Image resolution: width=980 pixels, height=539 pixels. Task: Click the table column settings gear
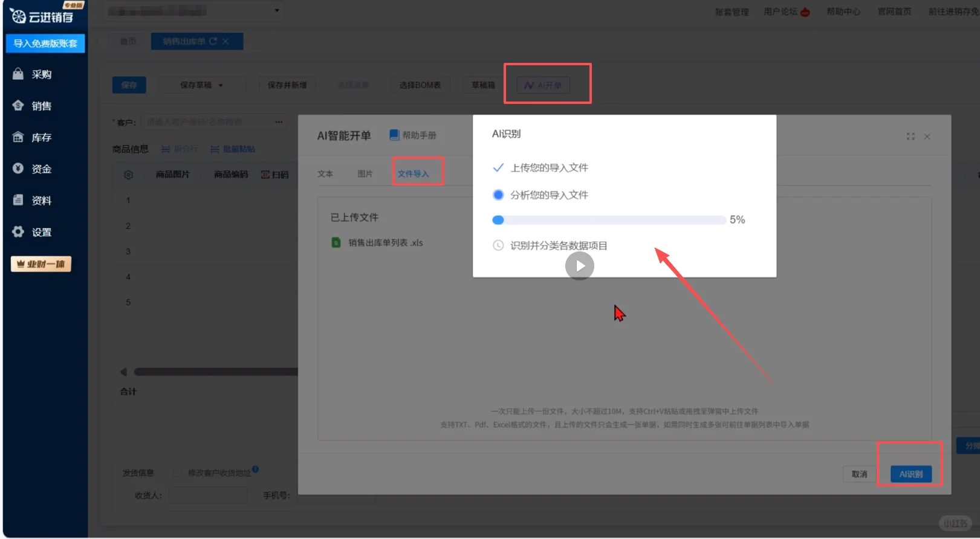click(128, 175)
